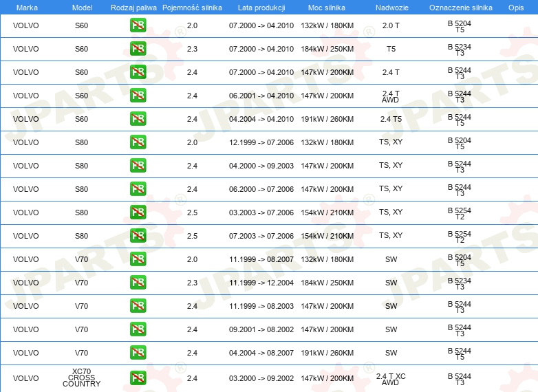The height and width of the screenshot is (392, 538).
Task: Select the date range 12.1999 -> 07.2006
Action: point(261,142)
